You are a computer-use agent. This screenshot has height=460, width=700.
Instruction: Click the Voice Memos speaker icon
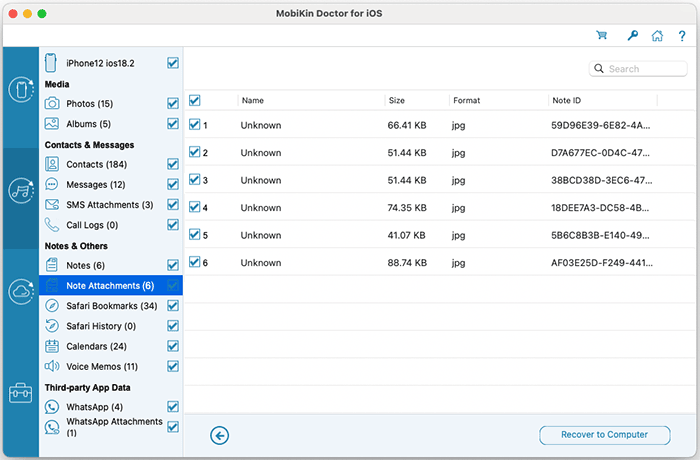(52, 366)
